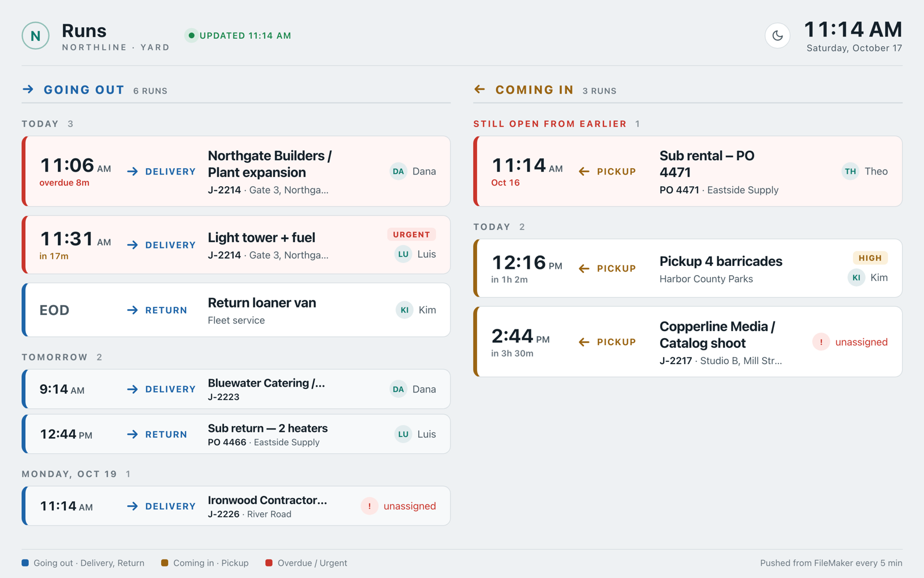This screenshot has height=578, width=924.
Task: Click 'J-2226 · River Road' detail text
Action: click(x=249, y=514)
